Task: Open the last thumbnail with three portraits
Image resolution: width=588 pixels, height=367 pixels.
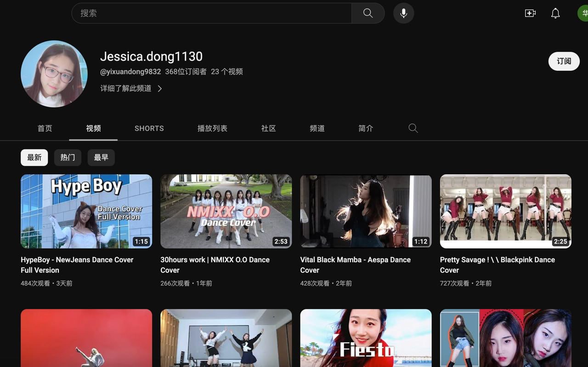Action: pyautogui.click(x=506, y=338)
